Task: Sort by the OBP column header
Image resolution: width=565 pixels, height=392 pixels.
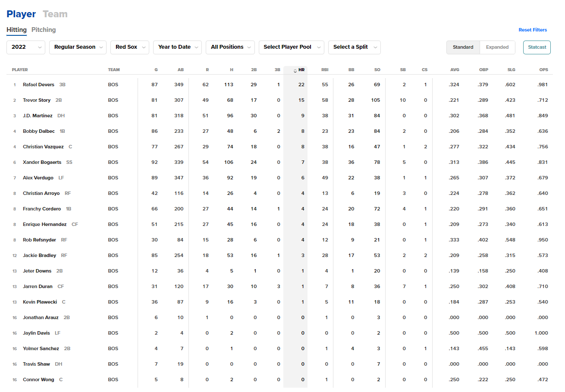Action: (483, 70)
